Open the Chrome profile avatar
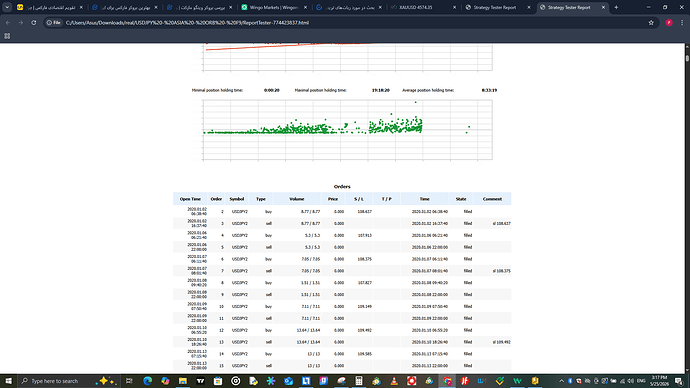Image resolution: width=690 pixels, height=388 pixels. click(x=669, y=22)
